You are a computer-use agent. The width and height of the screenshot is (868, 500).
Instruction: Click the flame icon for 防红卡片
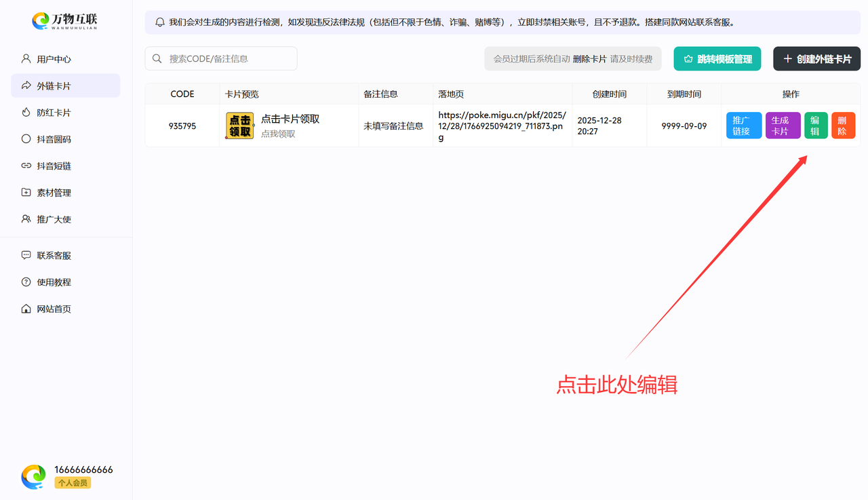pyautogui.click(x=26, y=113)
